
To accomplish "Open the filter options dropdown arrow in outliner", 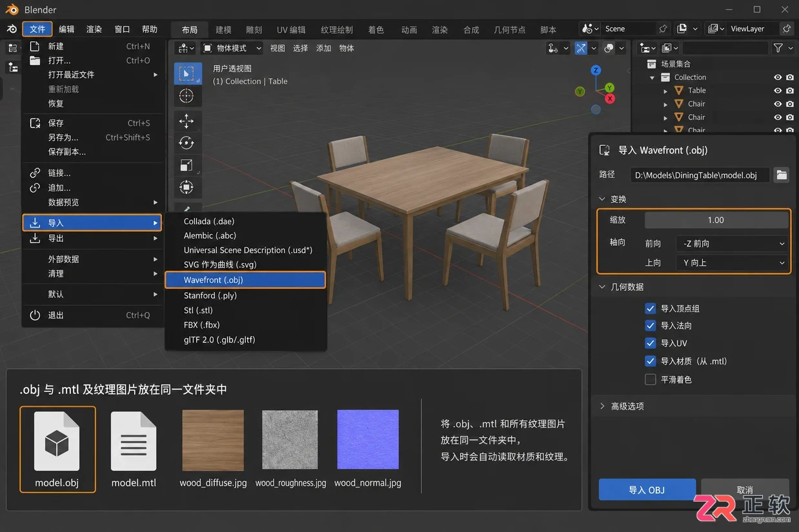I will 790,48.
